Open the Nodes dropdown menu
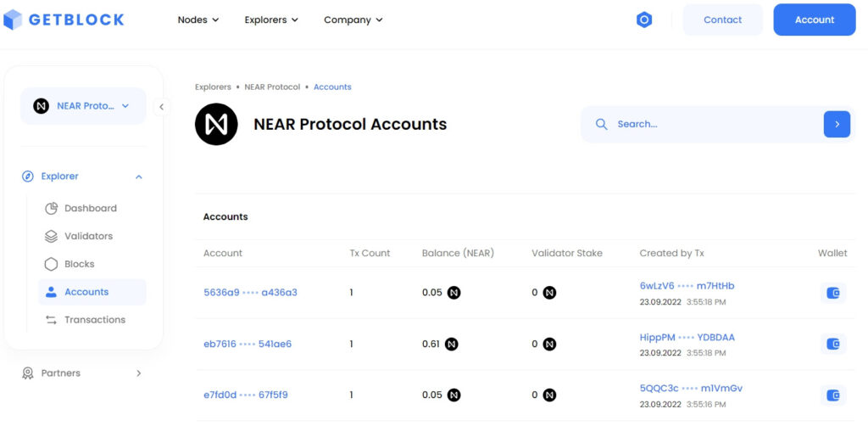Screen dimensions: 868x426 198,20
